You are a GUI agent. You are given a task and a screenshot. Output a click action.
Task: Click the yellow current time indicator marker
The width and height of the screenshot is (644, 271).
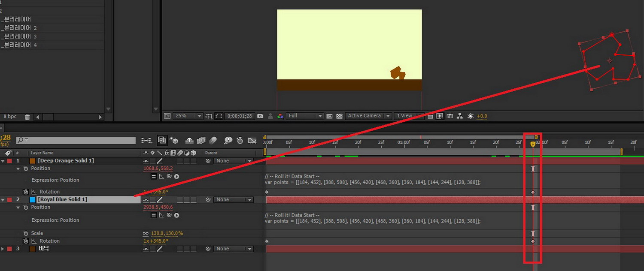(533, 145)
